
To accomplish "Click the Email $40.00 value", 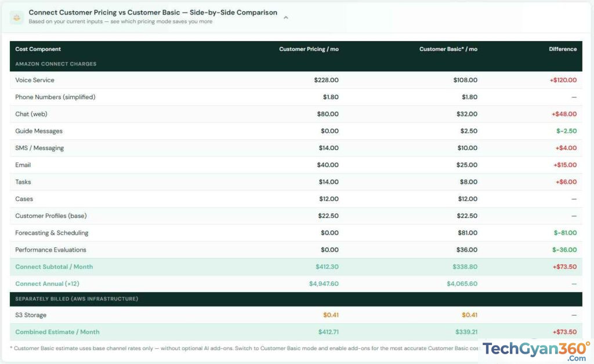I will pyautogui.click(x=328, y=165).
